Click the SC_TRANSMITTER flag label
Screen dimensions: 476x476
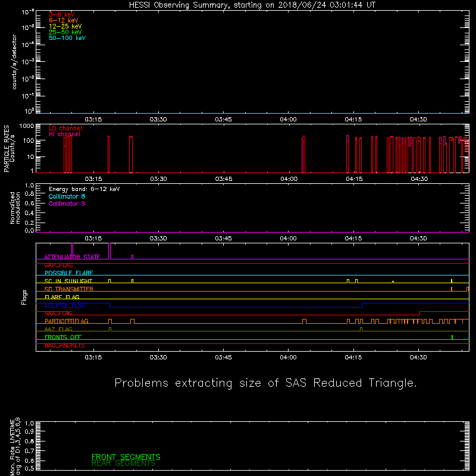click(x=69, y=289)
